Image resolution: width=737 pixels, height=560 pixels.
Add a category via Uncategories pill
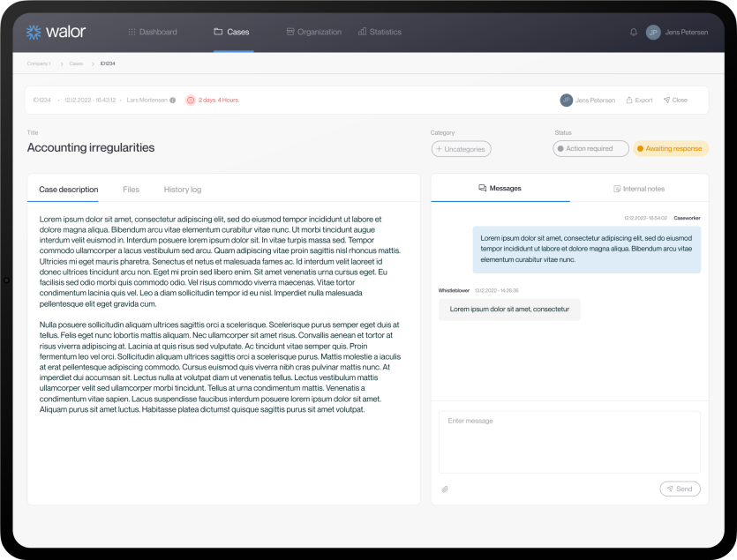(461, 149)
